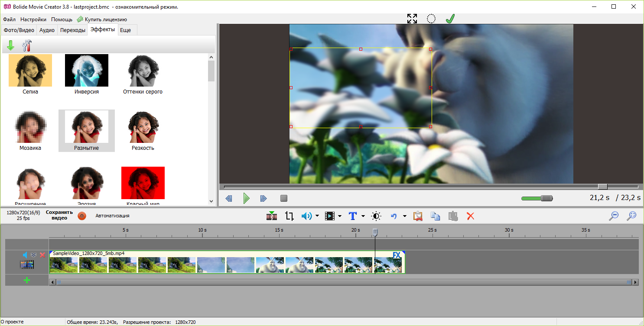Delete the selected clip with the red X
The width and height of the screenshot is (644, 326).
tap(470, 216)
